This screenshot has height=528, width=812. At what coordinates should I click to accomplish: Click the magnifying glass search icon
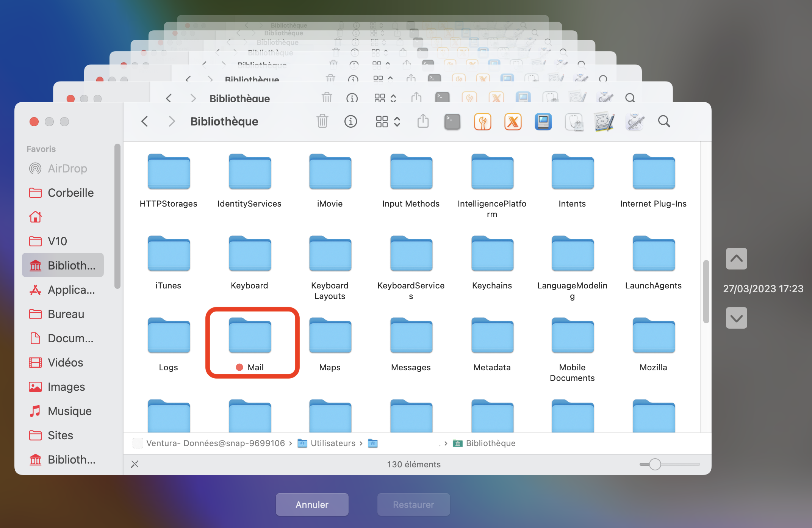[x=664, y=121]
